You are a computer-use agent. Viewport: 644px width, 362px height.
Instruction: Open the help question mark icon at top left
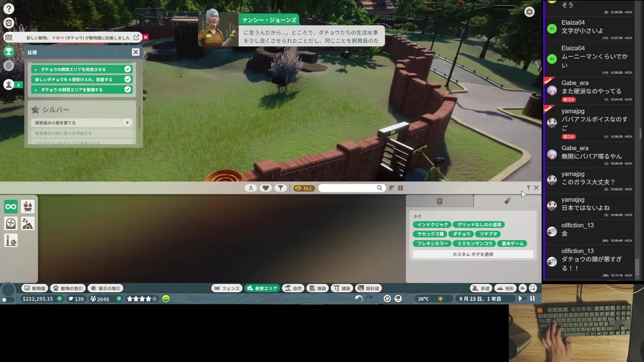9,9
